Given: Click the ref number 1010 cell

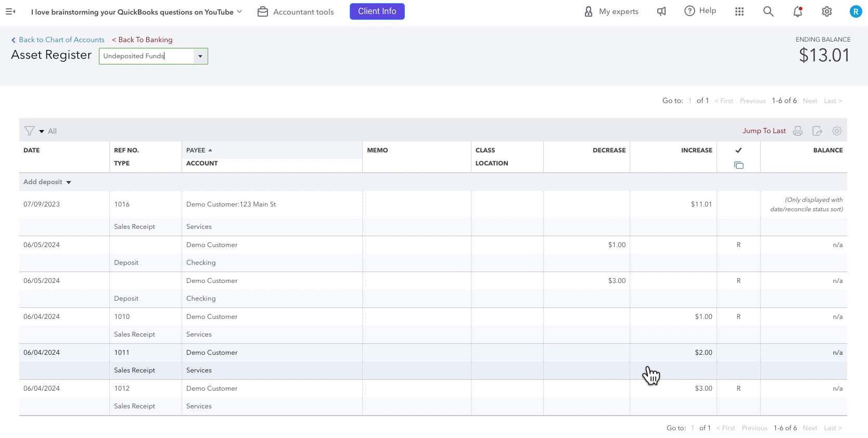Looking at the screenshot, I should point(122,317).
